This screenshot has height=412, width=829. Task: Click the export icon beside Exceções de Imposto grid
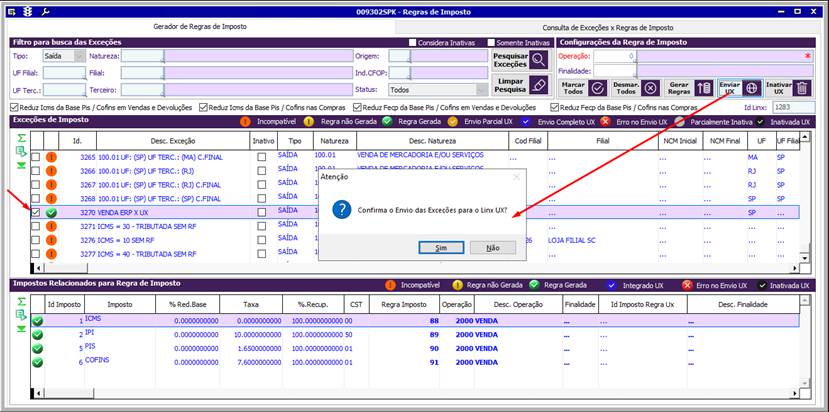21,152
